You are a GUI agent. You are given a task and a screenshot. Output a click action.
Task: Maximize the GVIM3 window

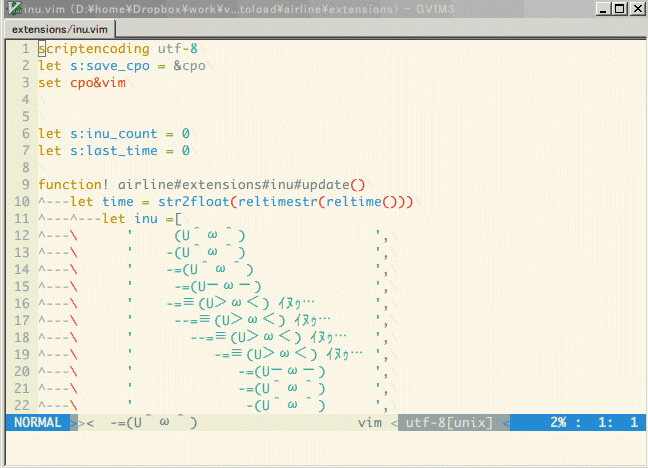point(619,8)
